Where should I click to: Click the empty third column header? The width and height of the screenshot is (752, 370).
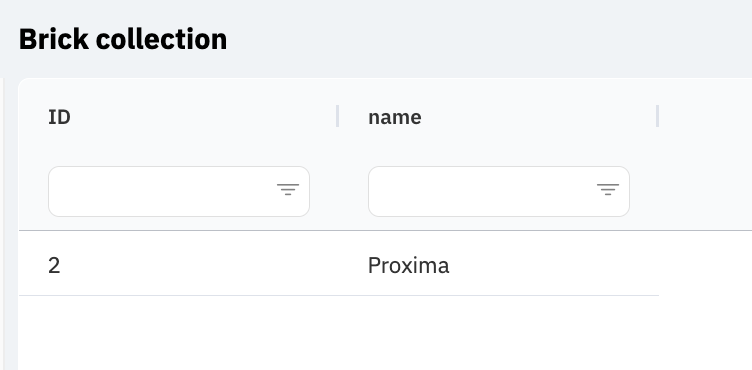click(x=705, y=116)
